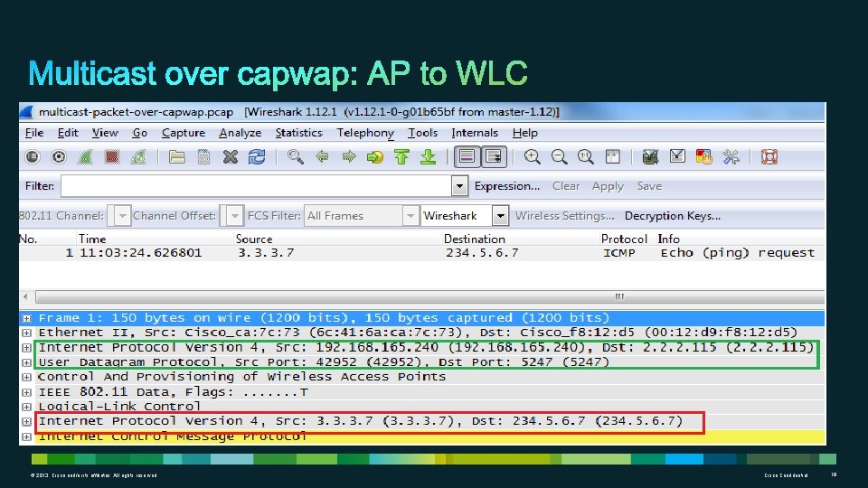Zoom in on packet text
Viewport: 868px width, 488px height.
[533, 157]
